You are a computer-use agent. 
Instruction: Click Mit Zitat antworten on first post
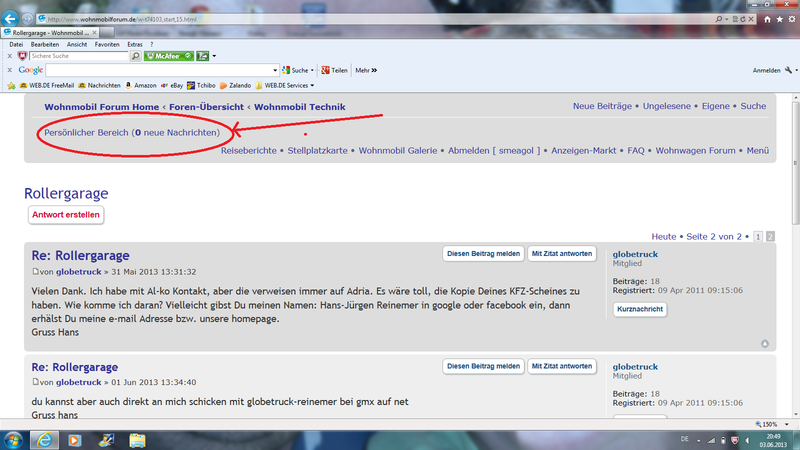(563, 253)
